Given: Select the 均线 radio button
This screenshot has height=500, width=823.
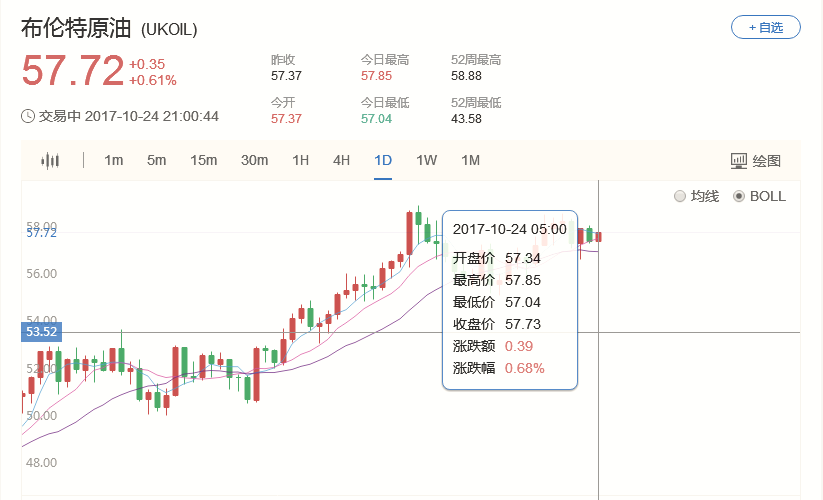Looking at the screenshot, I should pos(680,196).
